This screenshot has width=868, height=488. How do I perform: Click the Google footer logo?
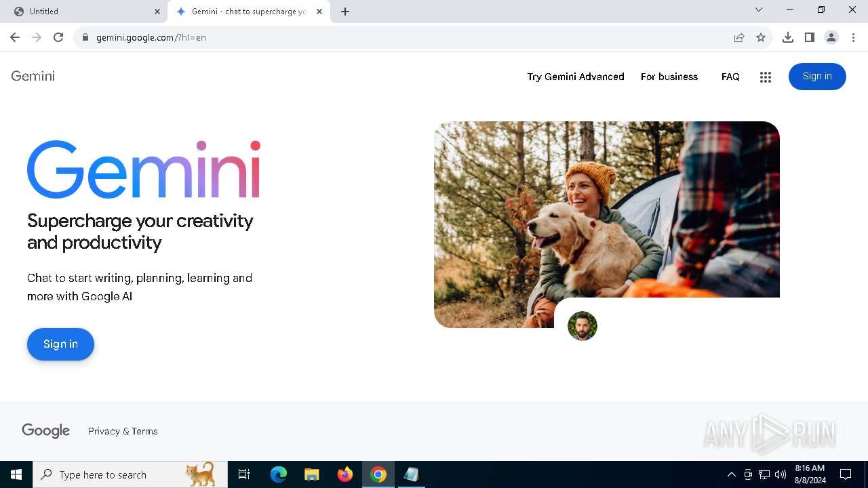[x=46, y=431]
